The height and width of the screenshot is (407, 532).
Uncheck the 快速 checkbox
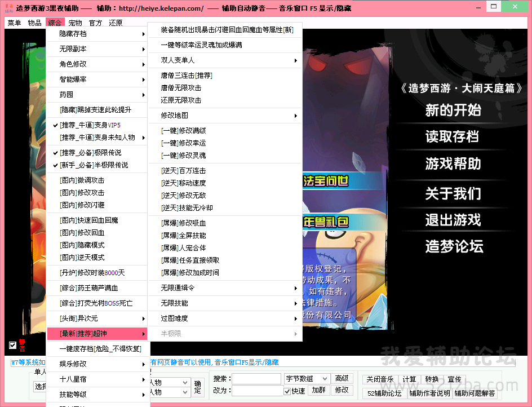click(287, 391)
